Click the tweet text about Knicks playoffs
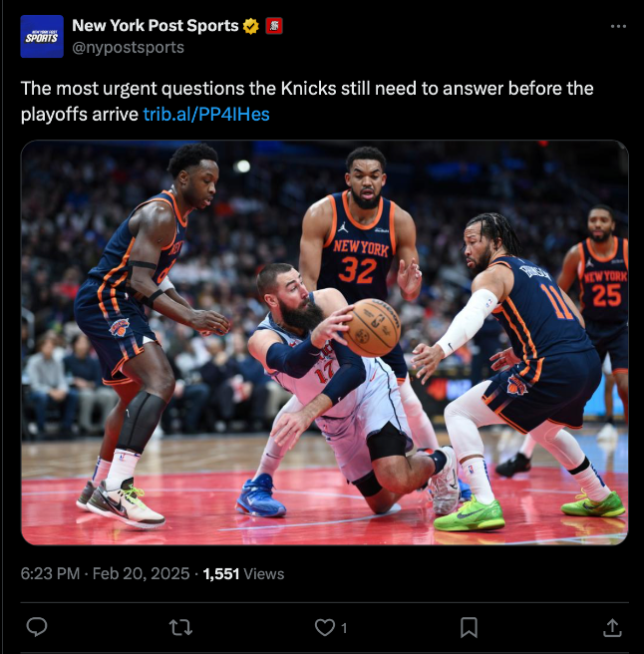 (307, 102)
